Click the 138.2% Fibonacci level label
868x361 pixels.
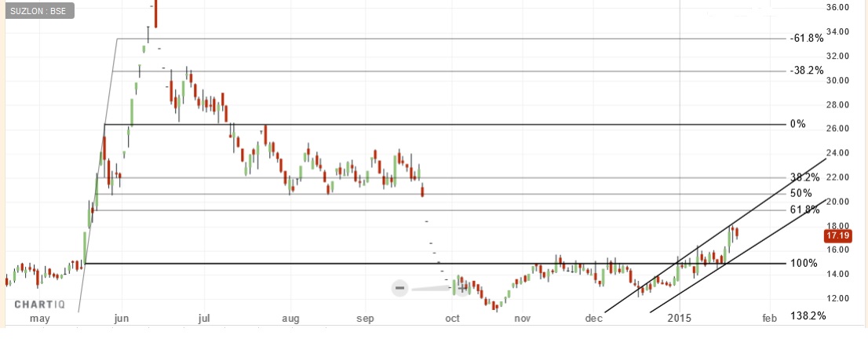point(809,315)
